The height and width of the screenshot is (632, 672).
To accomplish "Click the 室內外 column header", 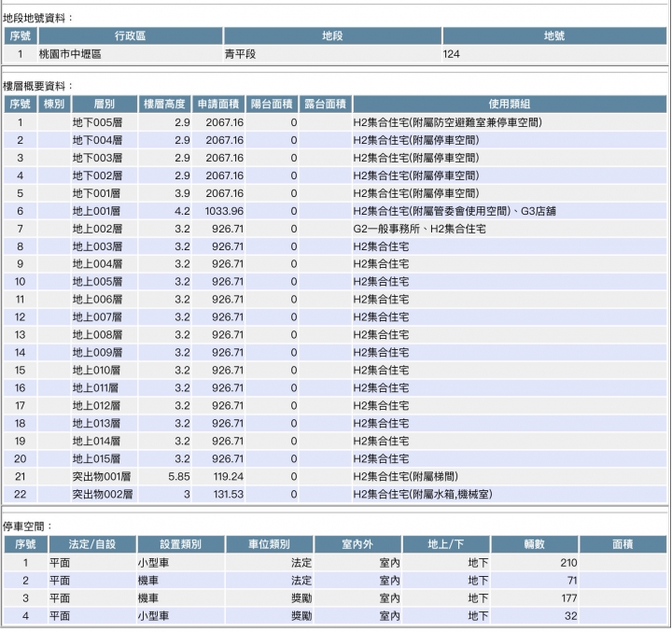I will [357, 544].
